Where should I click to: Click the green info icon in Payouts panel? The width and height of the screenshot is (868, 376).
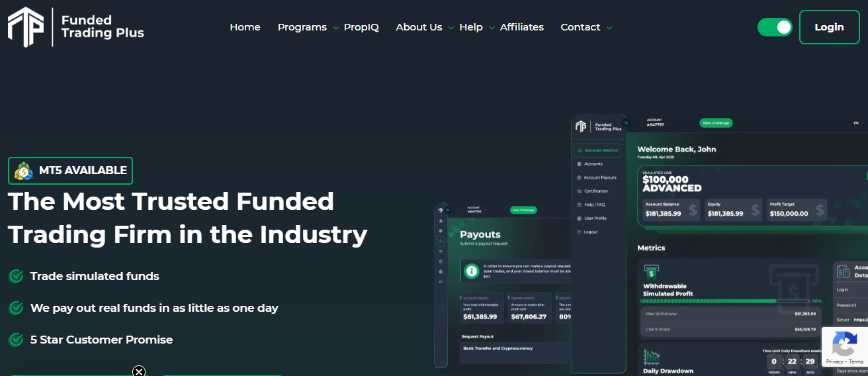tap(471, 271)
